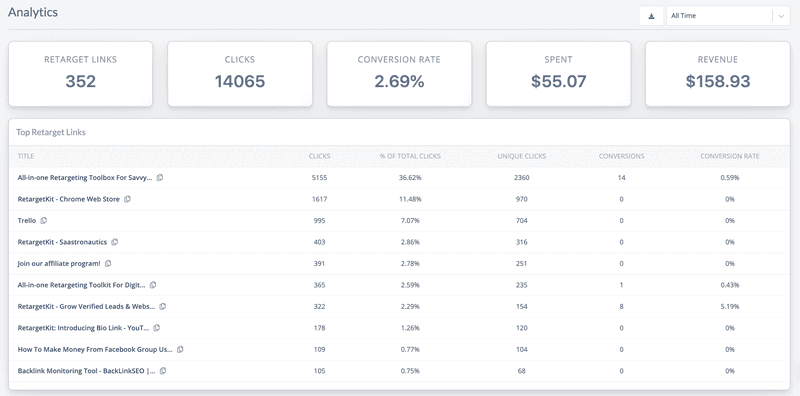Click the download export icon button
This screenshot has height=396, width=800.
[x=651, y=16]
